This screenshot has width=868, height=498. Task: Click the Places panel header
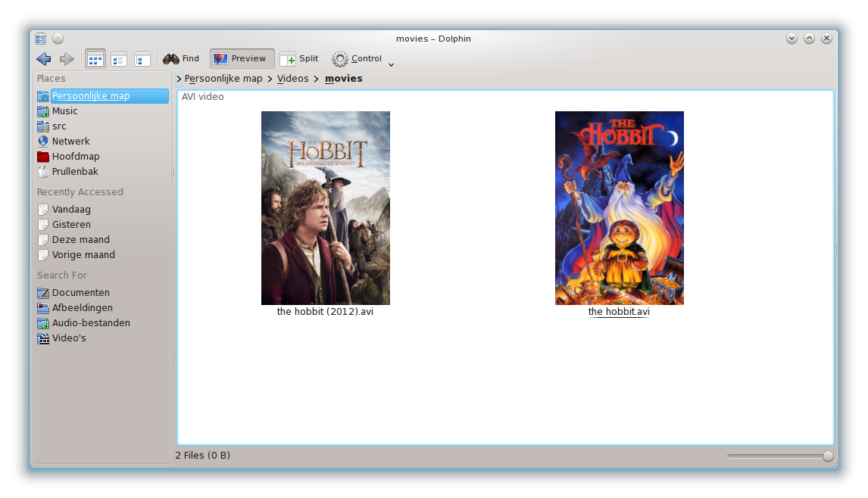pyautogui.click(x=51, y=79)
